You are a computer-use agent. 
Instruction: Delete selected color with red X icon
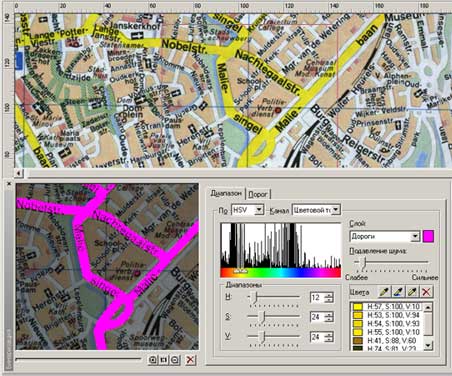coord(426,292)
